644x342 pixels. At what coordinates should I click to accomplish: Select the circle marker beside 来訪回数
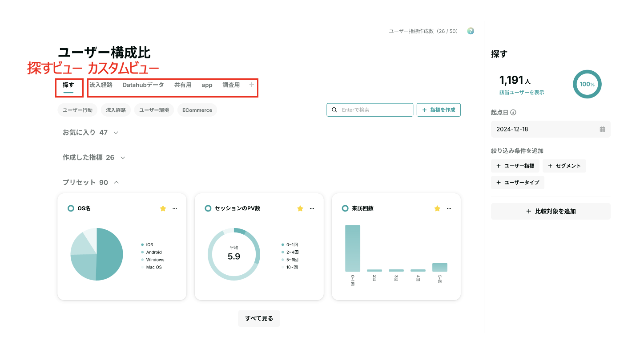coord(345,208)
